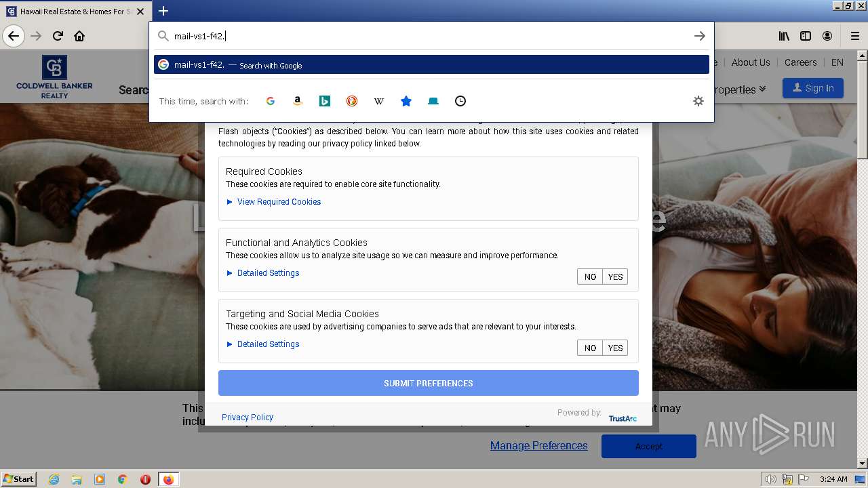Click the Sign In button

[813, 88]
